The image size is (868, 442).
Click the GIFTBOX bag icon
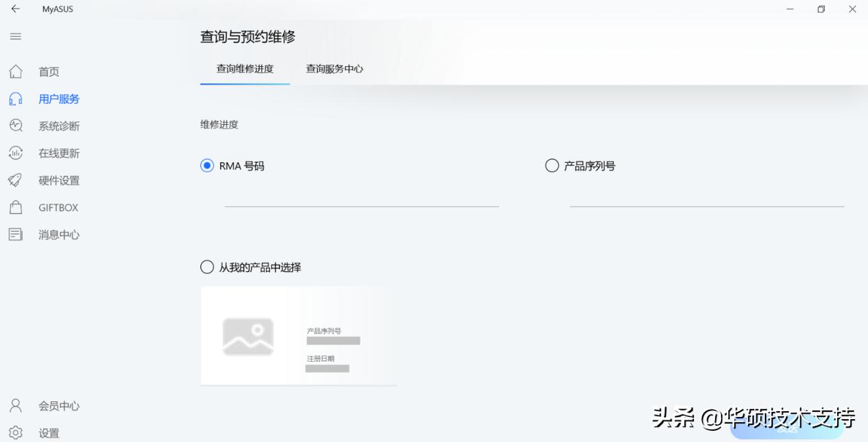point(16,207)
